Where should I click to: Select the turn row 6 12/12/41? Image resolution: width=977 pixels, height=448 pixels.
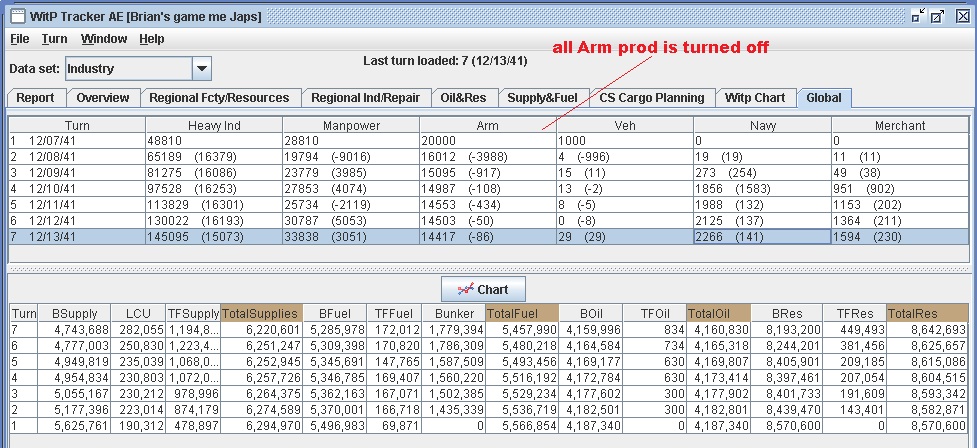pyautogui.click(x=488, y=221)
